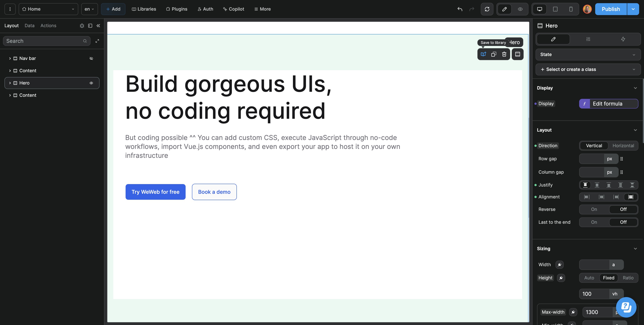
Task: Open the debug bug icon
Action: pyautogui.click(x=82, y=26)
